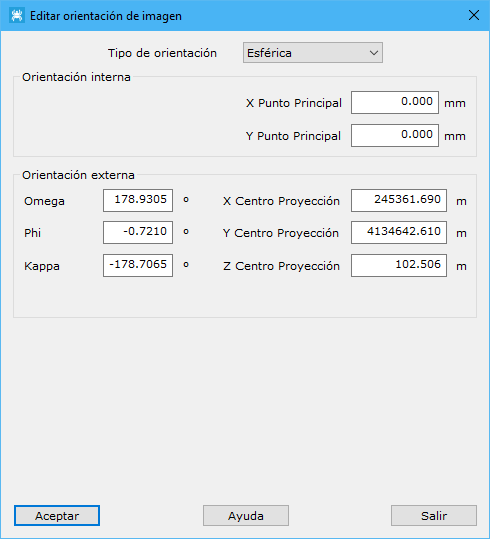This screenshot has height=539, width=490.
Task: Click the dialog title bar text
Action: coord(106,16)
